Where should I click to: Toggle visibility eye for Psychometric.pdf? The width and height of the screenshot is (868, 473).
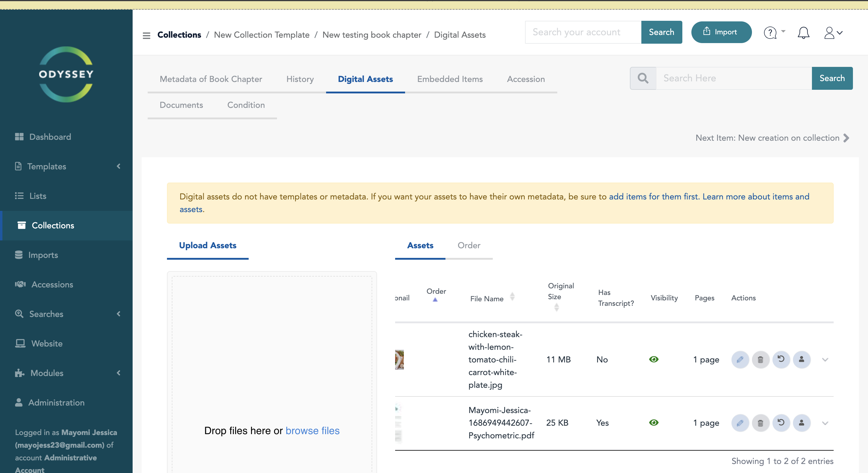[654, 423]
